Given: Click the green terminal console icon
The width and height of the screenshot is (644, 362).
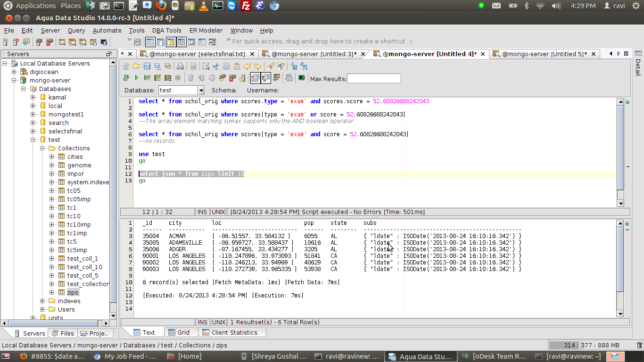Looking at the screenshot, I should [301, 78].
